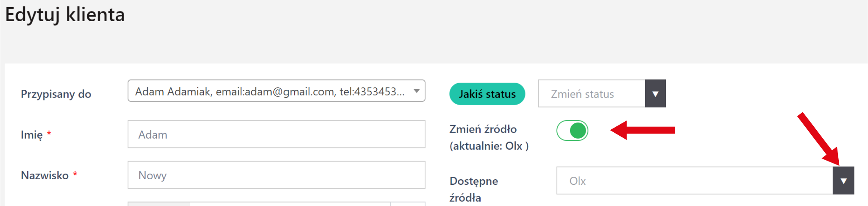Click the red asterisk next to Nazwisko
The height and width of the screenshot is (206, 868).
click(75, 174)
